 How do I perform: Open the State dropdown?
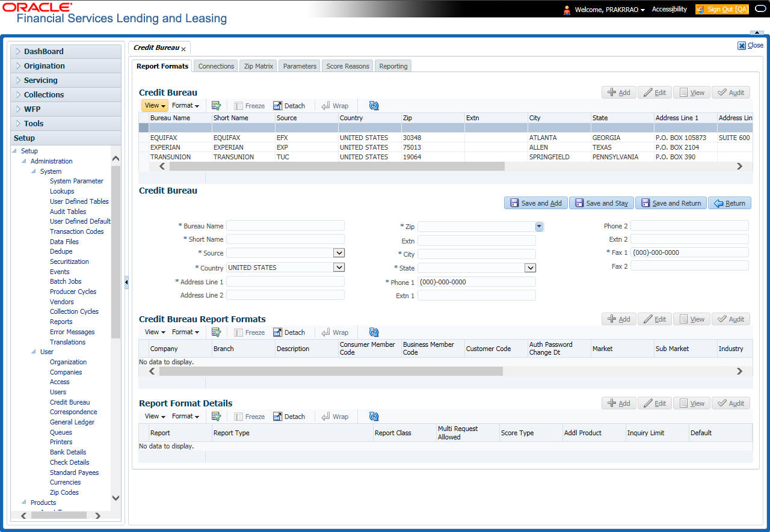coord(529,268)
